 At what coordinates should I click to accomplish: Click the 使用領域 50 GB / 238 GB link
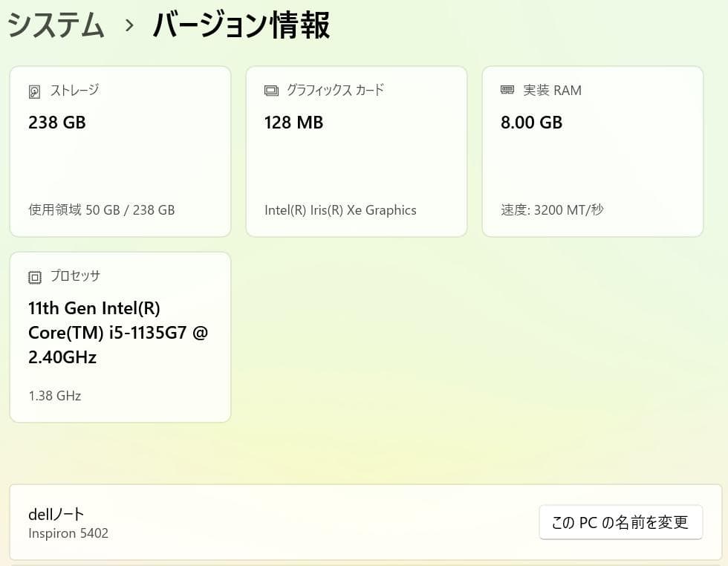click(x=101, y=210)
